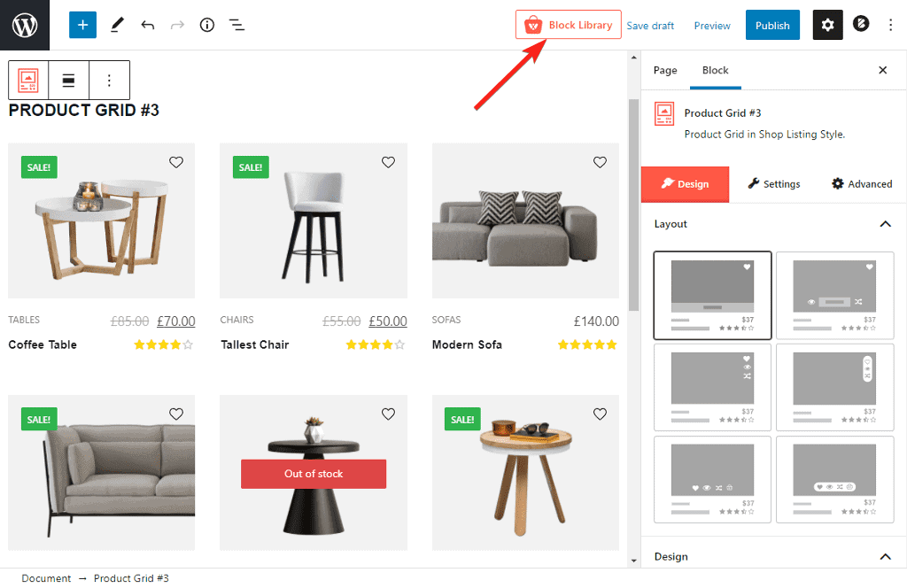The image size is (907, 588).
Task: Click the blue add block plus button
Action: click(x=82, y=25)
